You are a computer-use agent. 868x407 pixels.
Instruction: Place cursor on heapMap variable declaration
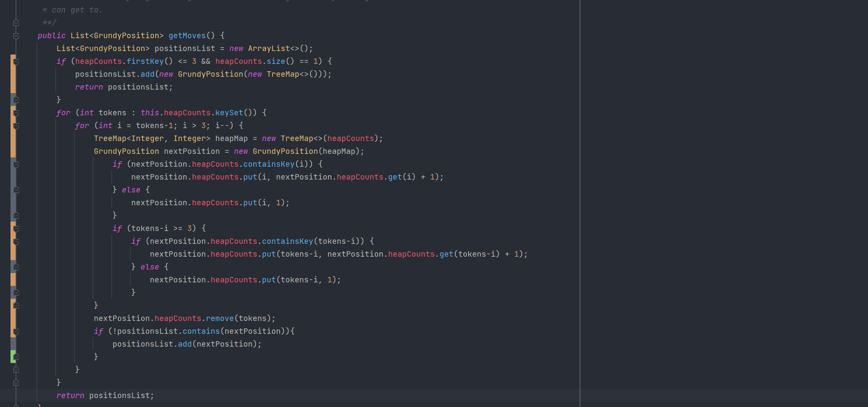coord(231,139)
